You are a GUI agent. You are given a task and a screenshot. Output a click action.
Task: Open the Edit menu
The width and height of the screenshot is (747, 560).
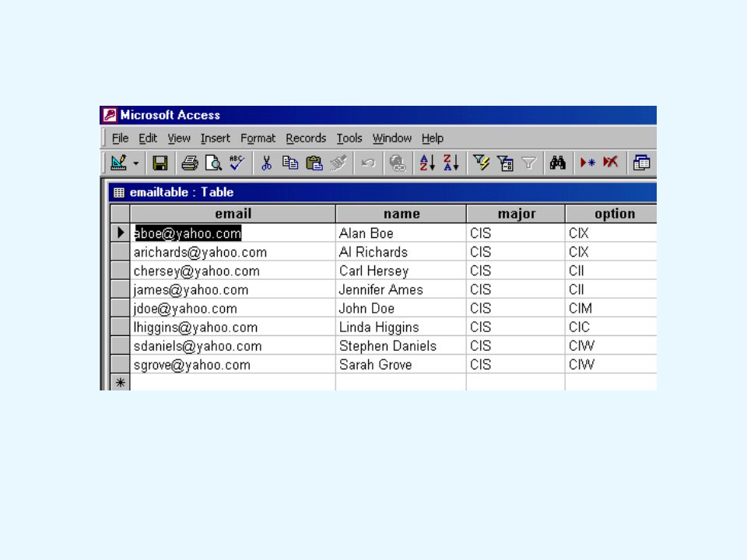click(x=148, y=138)
